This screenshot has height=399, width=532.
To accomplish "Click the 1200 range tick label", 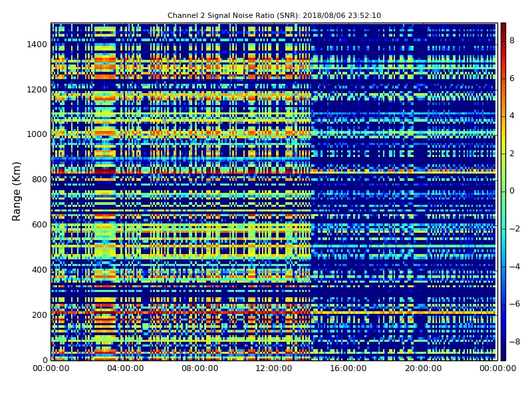I will point(37,90).
